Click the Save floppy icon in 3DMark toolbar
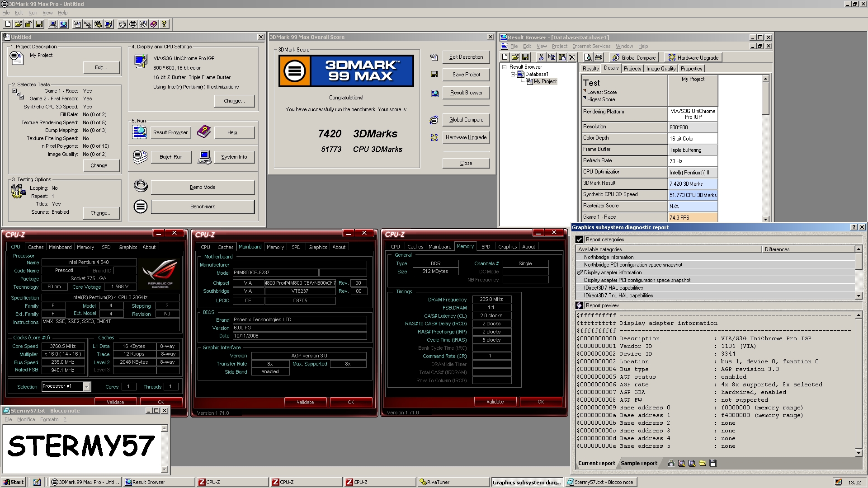 click(39, 24)
